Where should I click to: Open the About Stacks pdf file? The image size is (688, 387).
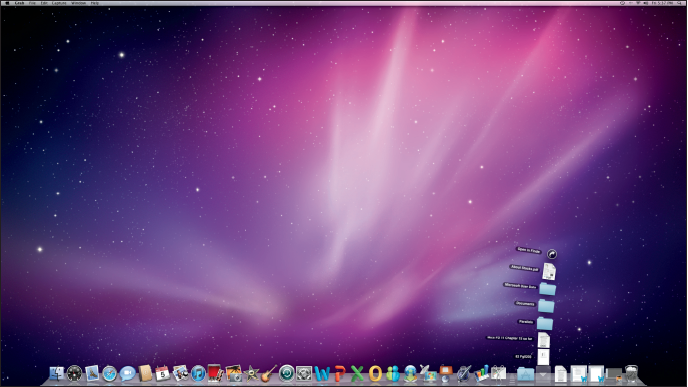point(549,272)
